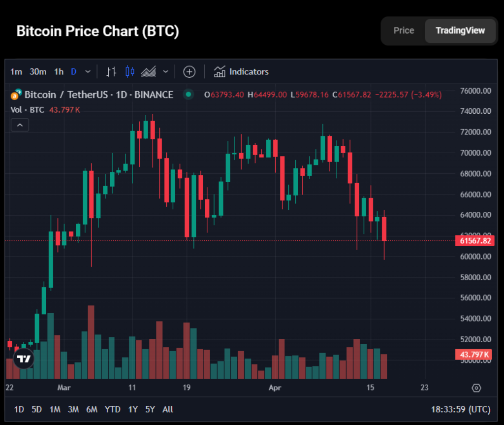
Task: Switch to the 30m timeframe
Action: (37, 72)
